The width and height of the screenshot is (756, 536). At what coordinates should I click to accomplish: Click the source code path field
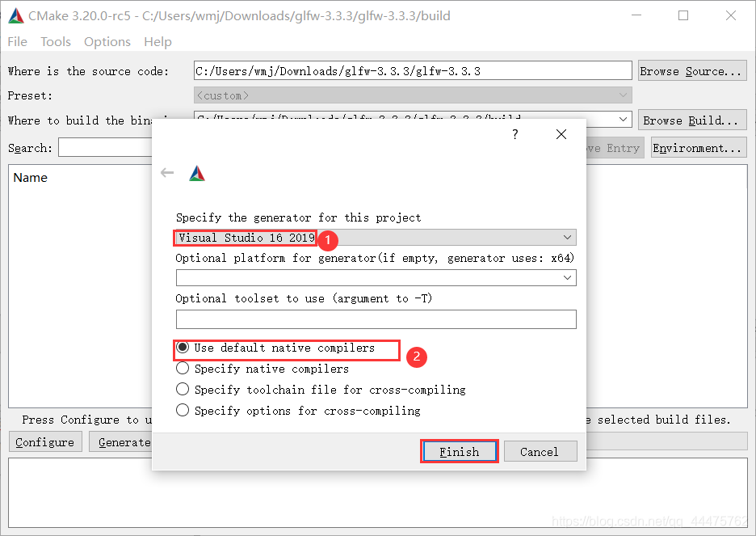tap(413, 71)
